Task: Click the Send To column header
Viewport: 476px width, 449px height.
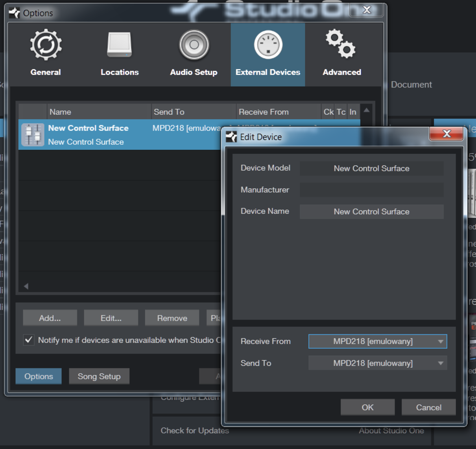Action: tap(194, 112)
